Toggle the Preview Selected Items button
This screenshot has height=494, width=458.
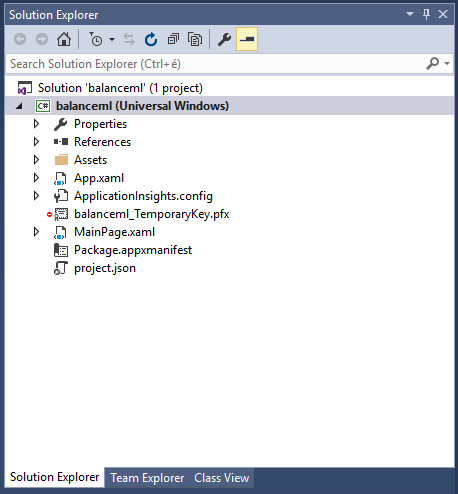click(x=247, y=39)
